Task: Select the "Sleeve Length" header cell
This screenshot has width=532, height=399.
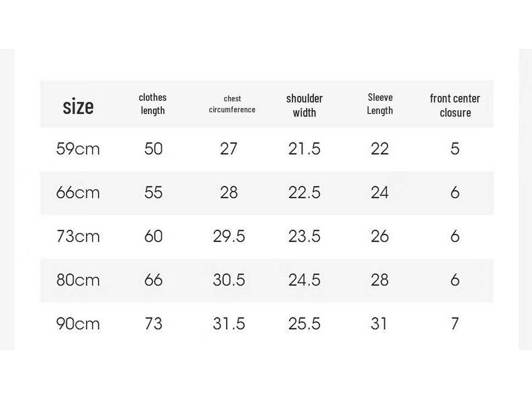Action: (x=380, y=104)
